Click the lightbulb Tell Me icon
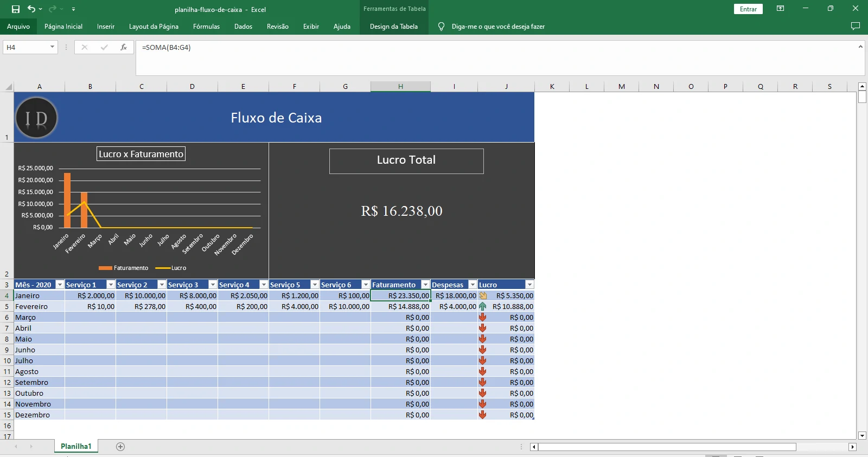This screenshot has height=457, width=868. pos(441,27)
